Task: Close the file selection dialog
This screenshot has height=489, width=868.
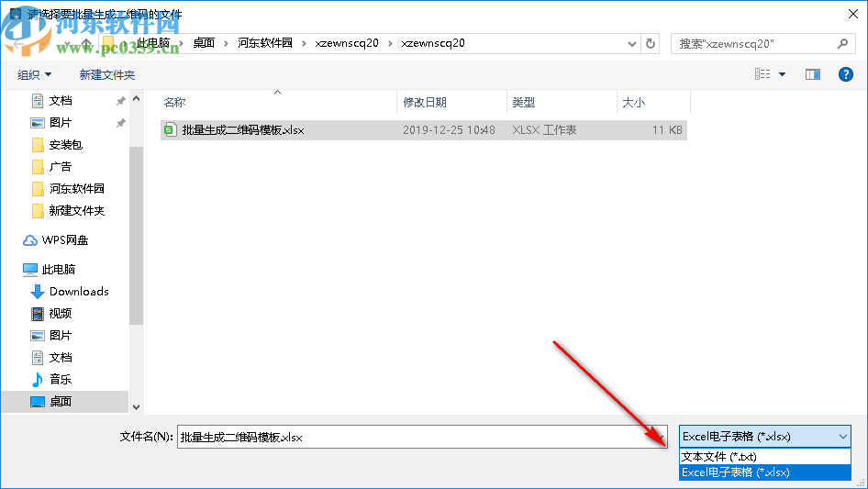Action: 853,14
